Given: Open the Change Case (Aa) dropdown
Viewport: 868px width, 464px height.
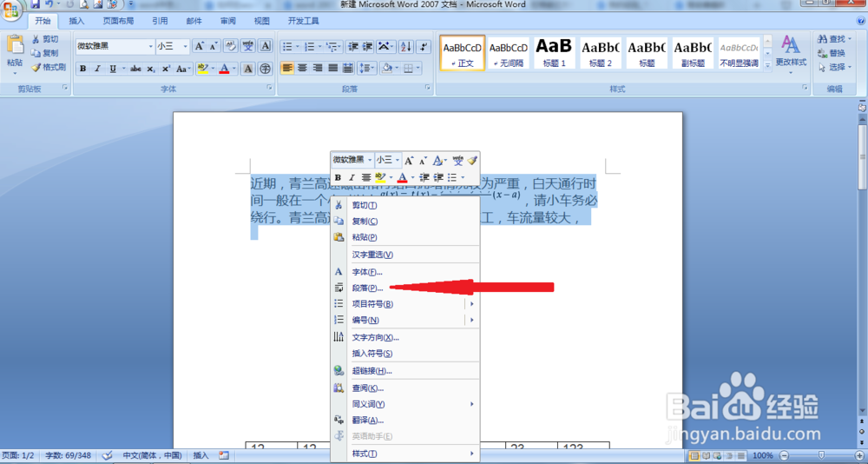Looking at the screenshot, I should (x=182, y=69).
